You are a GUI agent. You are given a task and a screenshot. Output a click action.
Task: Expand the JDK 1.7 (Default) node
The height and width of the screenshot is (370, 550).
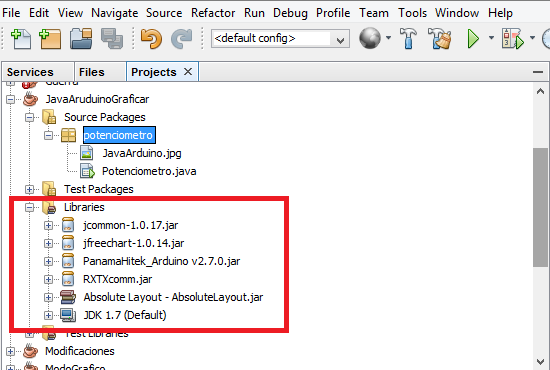[x=48, y=315]
